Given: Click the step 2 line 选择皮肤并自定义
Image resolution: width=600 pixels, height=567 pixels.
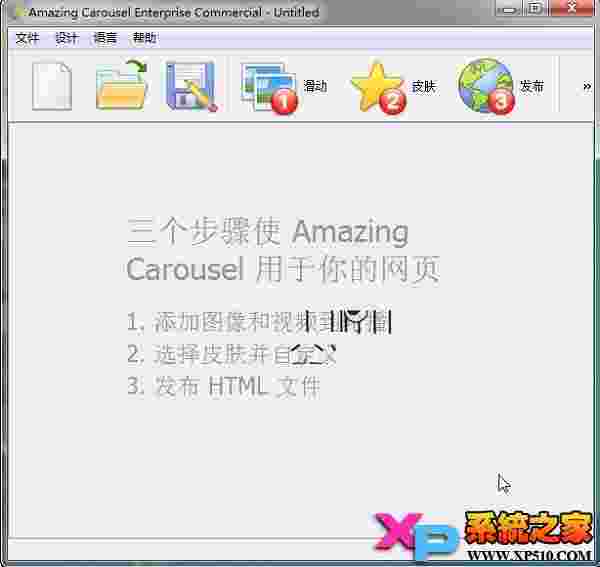Looking at the screenshot, I should (232, 354).
